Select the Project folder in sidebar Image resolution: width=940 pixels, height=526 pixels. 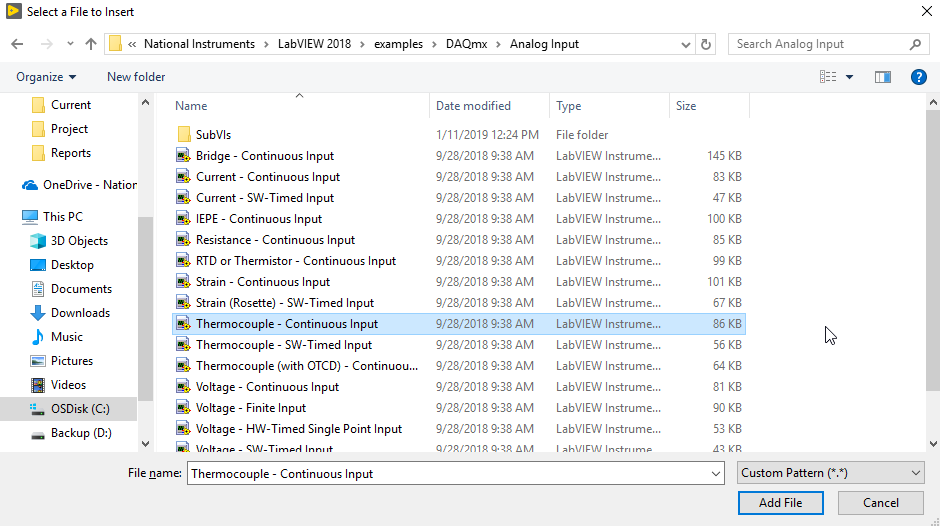point(70,129)
